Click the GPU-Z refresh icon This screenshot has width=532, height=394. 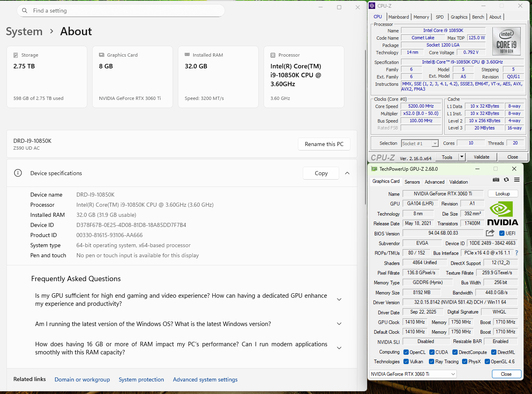coord(506,180)
